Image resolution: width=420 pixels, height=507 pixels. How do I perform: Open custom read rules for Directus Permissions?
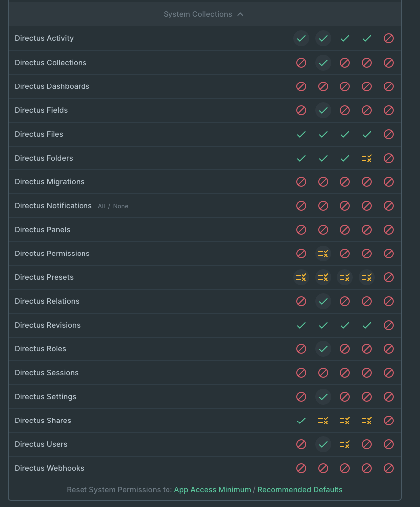pyautogui.click(x=323, y=253)
